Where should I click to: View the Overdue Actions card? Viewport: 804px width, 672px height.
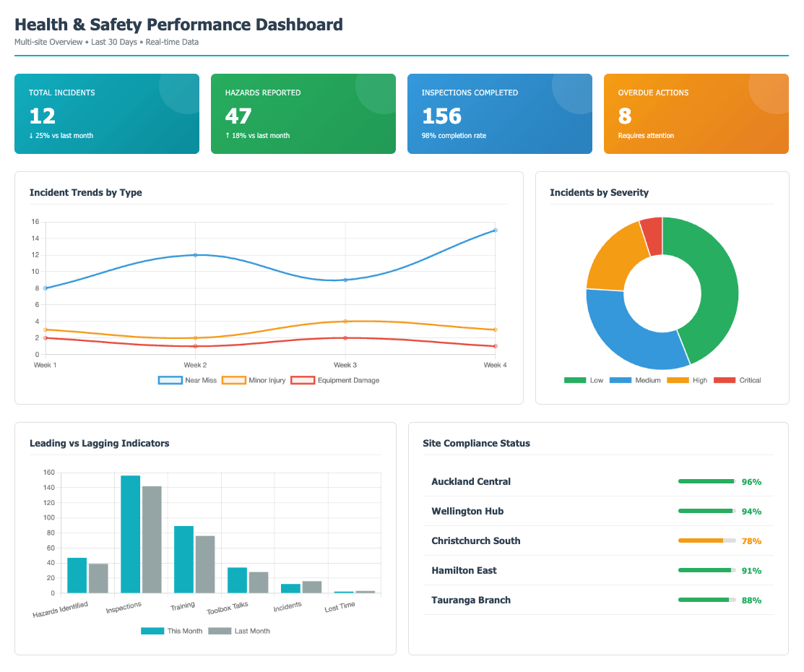pos(696,113)
